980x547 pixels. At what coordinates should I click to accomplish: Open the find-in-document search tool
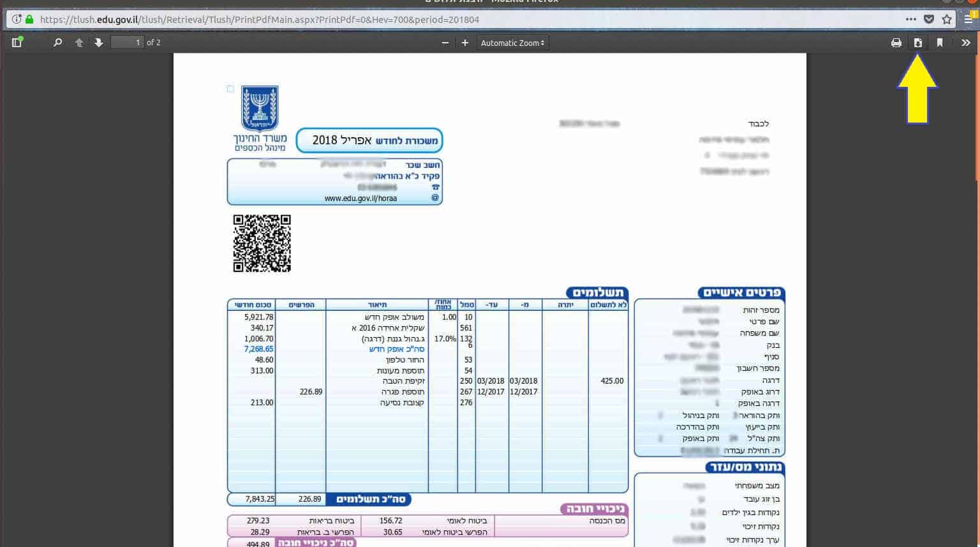pos(57,43)
